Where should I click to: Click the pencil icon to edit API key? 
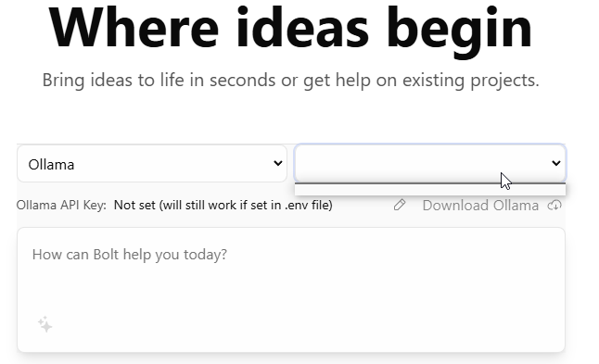400,206
